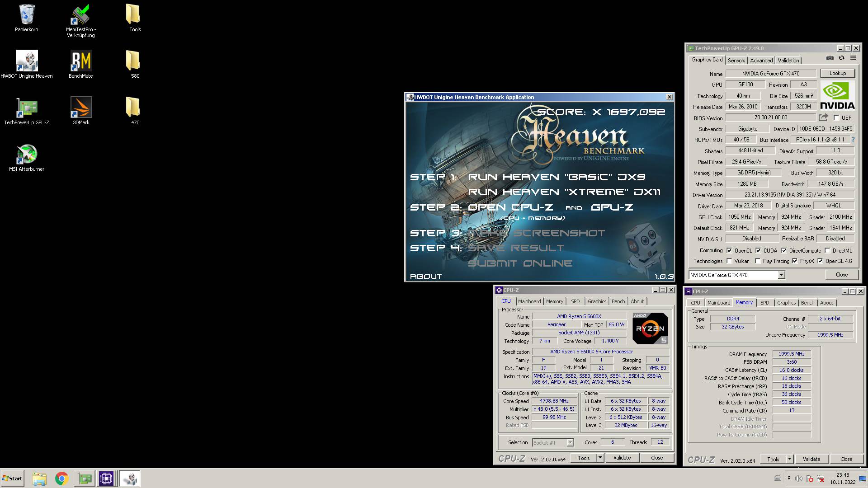Click GPU-Z refresh icon
The height and width of the screenshot is (488, 868).
841,58
